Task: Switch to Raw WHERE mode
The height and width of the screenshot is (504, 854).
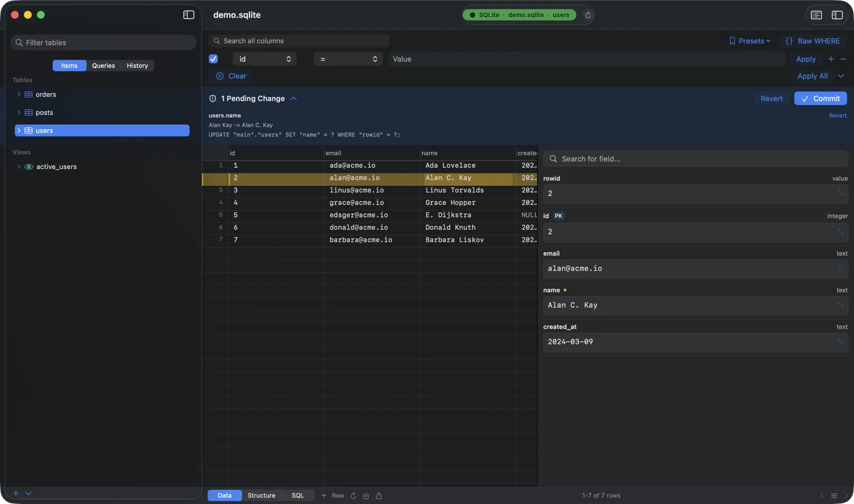Action: (813, 41)
